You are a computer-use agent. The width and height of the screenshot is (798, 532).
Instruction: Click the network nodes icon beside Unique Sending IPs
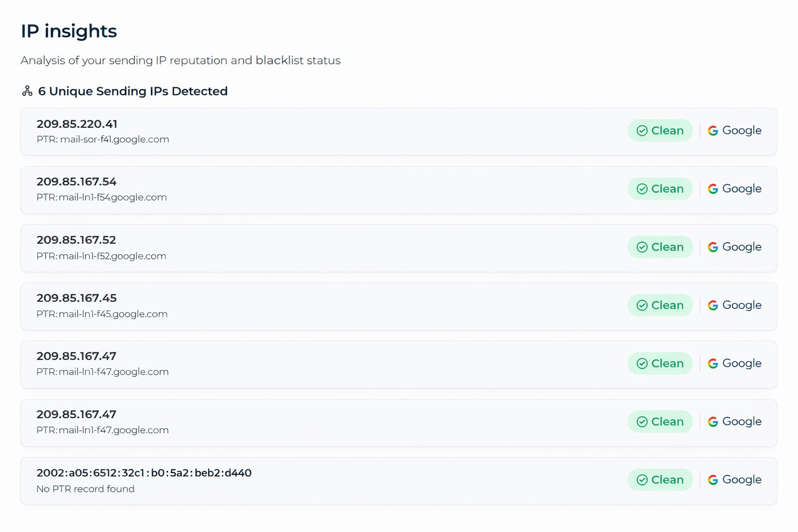click(27, 91)
